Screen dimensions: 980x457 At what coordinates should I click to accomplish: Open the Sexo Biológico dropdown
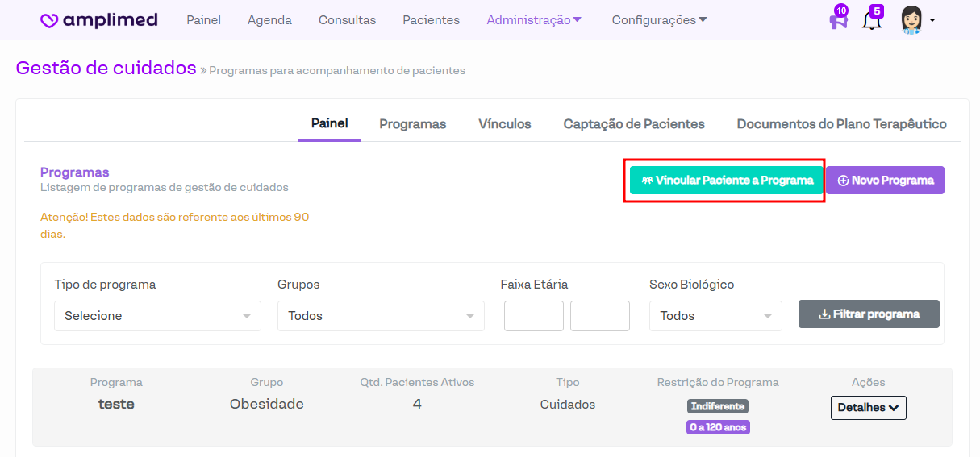point(715,316)
